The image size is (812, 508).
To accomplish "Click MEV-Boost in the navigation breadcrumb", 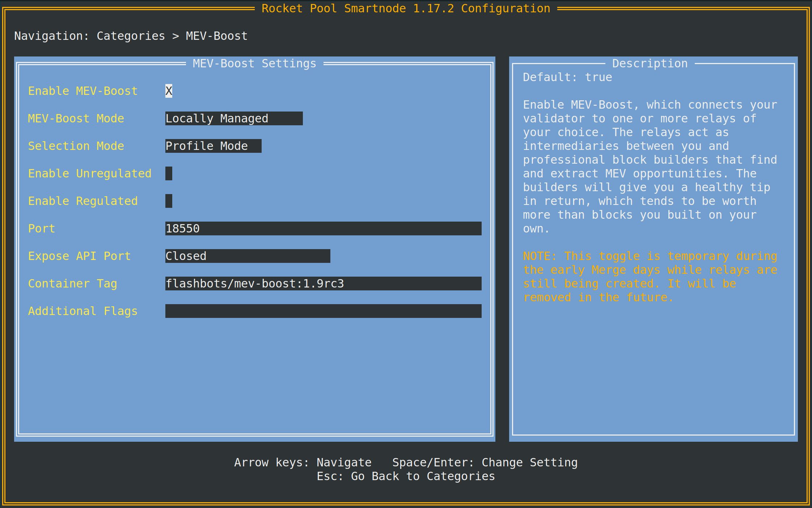I will (216, 36).
